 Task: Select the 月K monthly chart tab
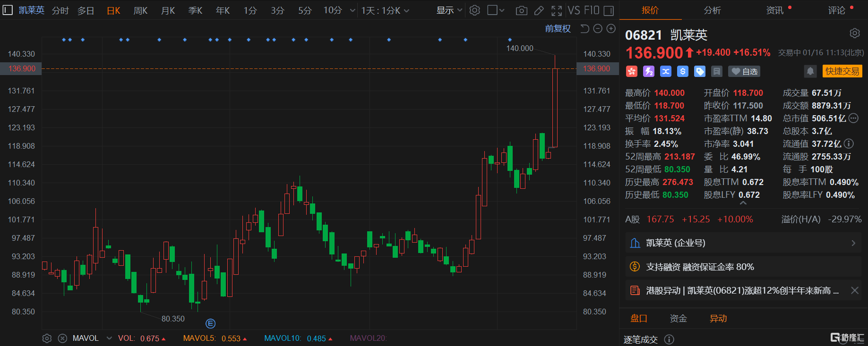168,10
